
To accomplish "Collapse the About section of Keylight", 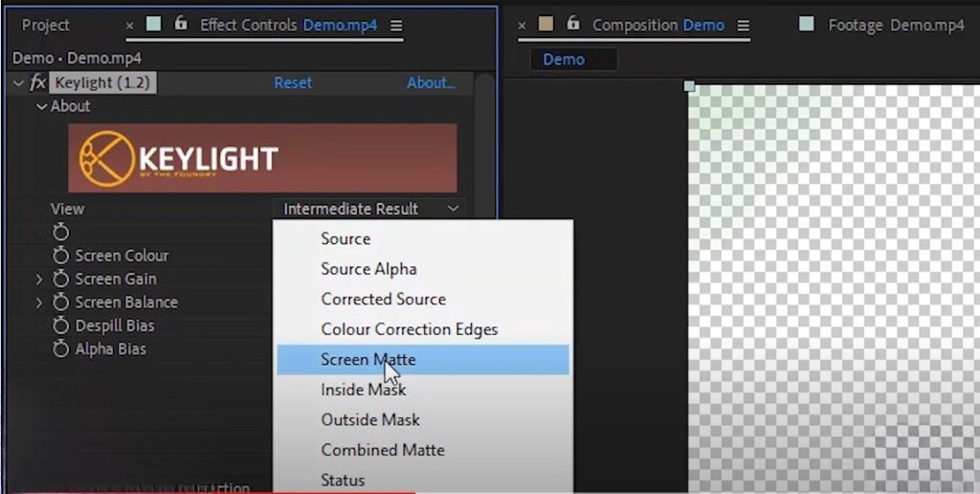I will [x=41, y=106].
